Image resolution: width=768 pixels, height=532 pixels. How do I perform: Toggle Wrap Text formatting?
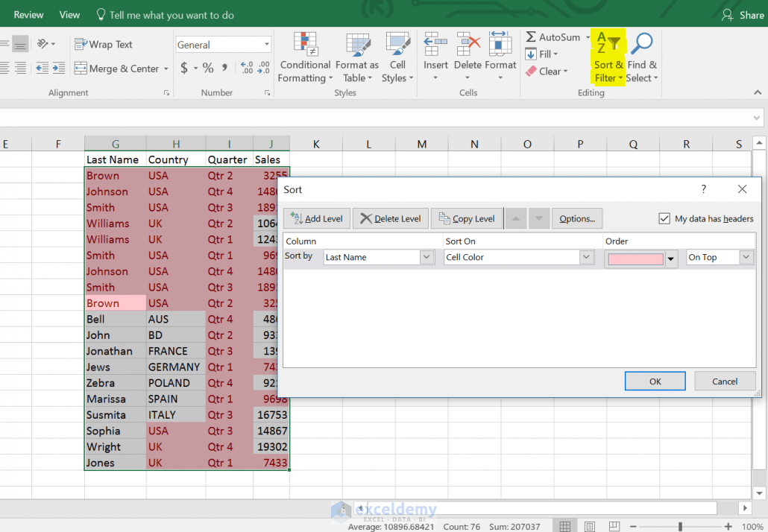(x=104, y=44)
